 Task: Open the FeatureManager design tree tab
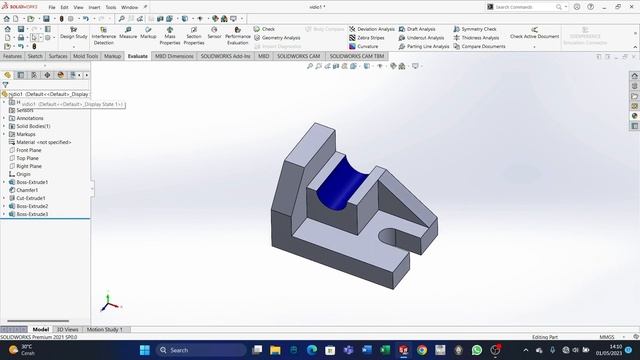point(7,75)
